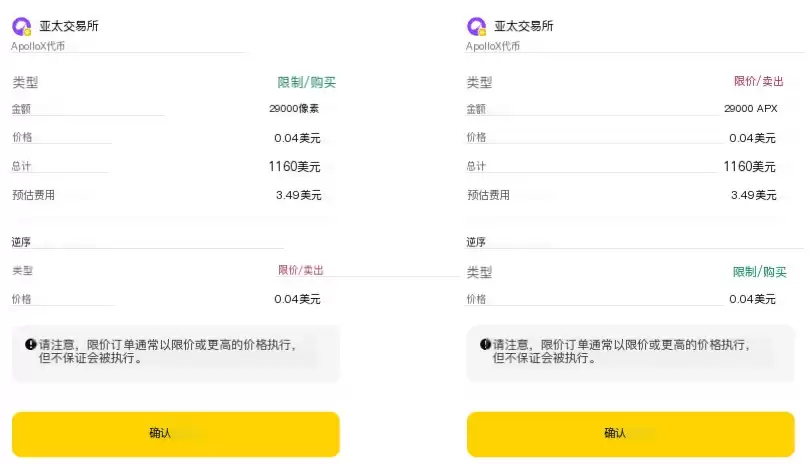Click the green 限制/购买 reverse order type, right panel
809x465 pixels.
(759, 271)
